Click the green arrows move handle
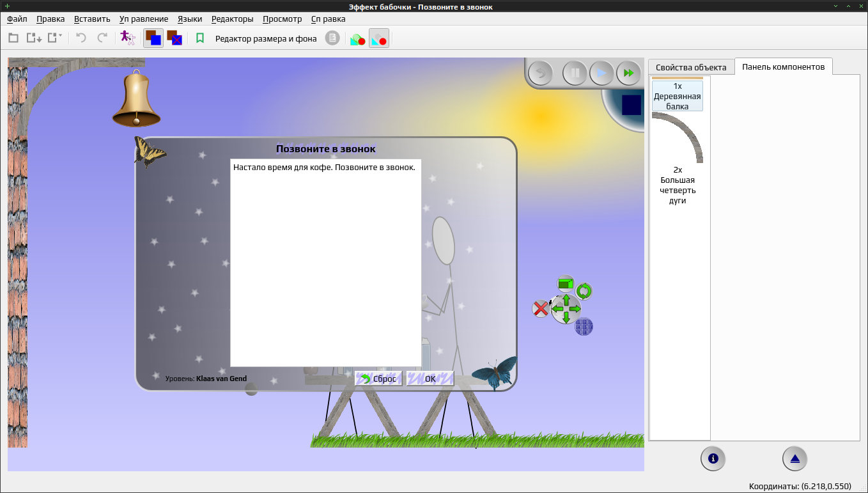Screen dimensions: 868x493 pos(566,309)
